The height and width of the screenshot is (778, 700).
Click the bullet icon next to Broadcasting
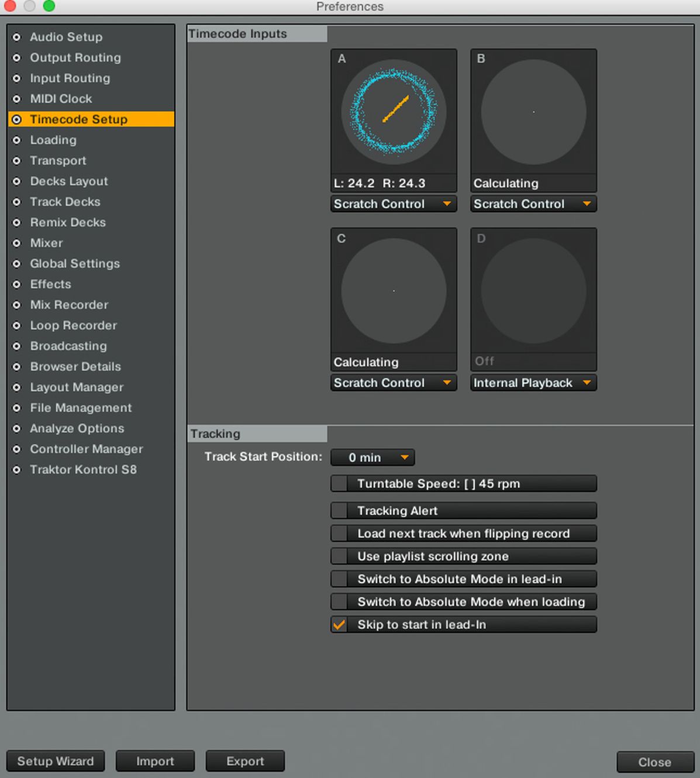(17, 346)
